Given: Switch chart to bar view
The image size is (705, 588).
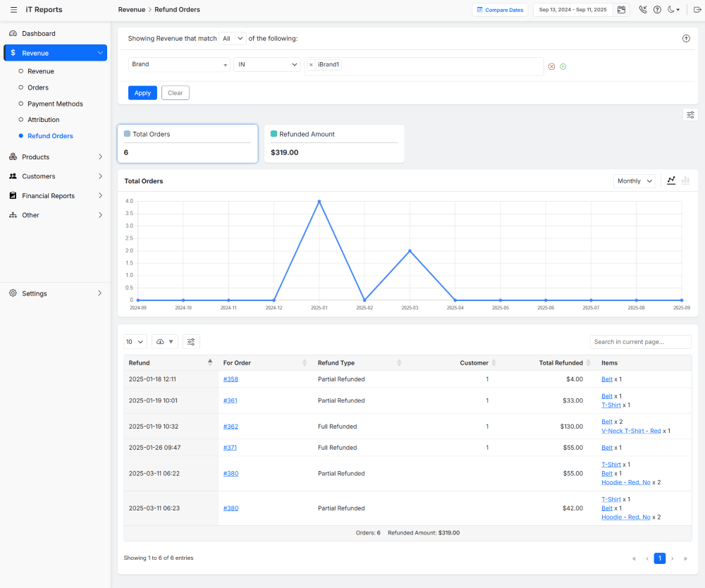Looking at the screenshot, I should point(685,181).
